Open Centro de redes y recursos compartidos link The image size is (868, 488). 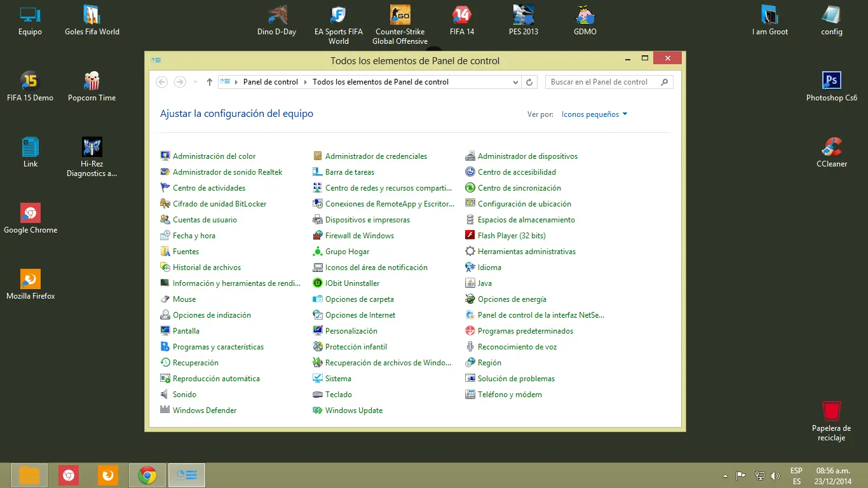coord(389,188)
